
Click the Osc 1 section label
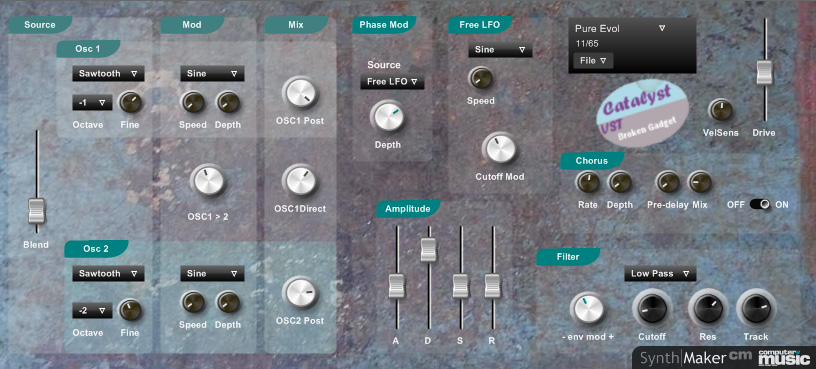coord(88,49)
